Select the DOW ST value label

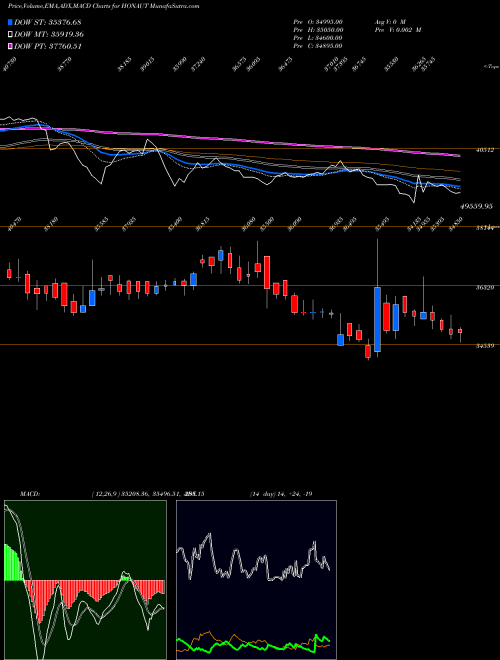[48, 22]
